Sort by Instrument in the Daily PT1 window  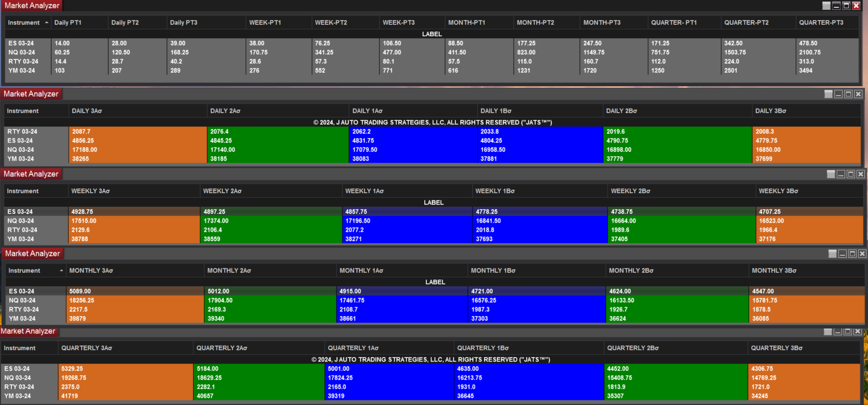click(28, 23)
